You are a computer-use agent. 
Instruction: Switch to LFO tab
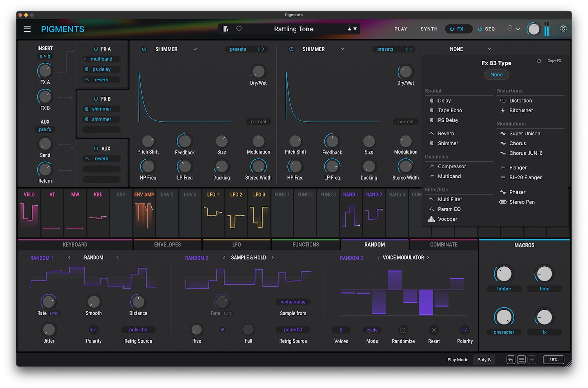[x=236, y=245]
